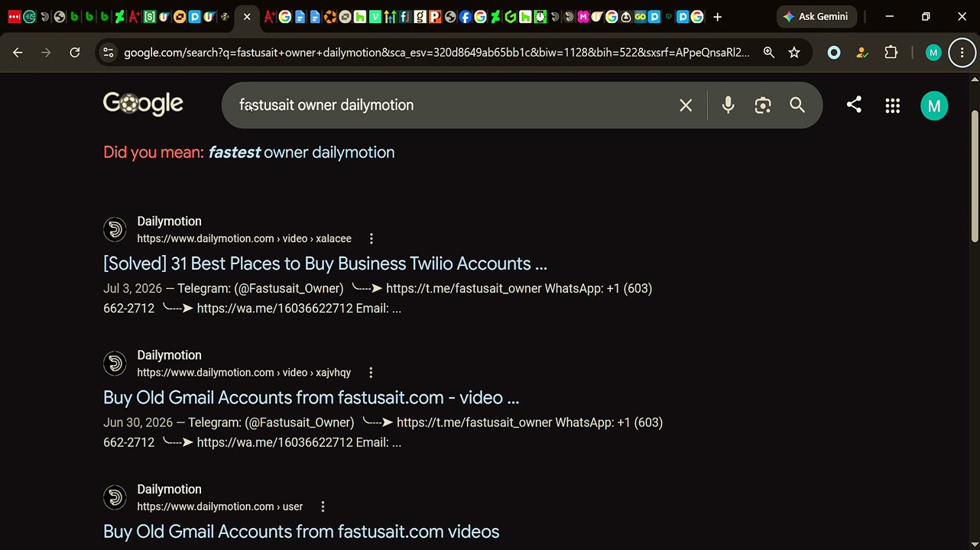980x550 pixels.
Task: Click the dailymotion.com › user URL breadcrumb
Action: [x=220, y=506]
